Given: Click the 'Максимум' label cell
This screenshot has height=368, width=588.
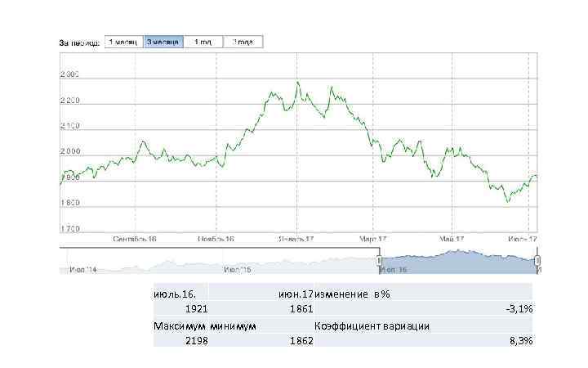Looking at the screenshot, I should tap(180, 326).
